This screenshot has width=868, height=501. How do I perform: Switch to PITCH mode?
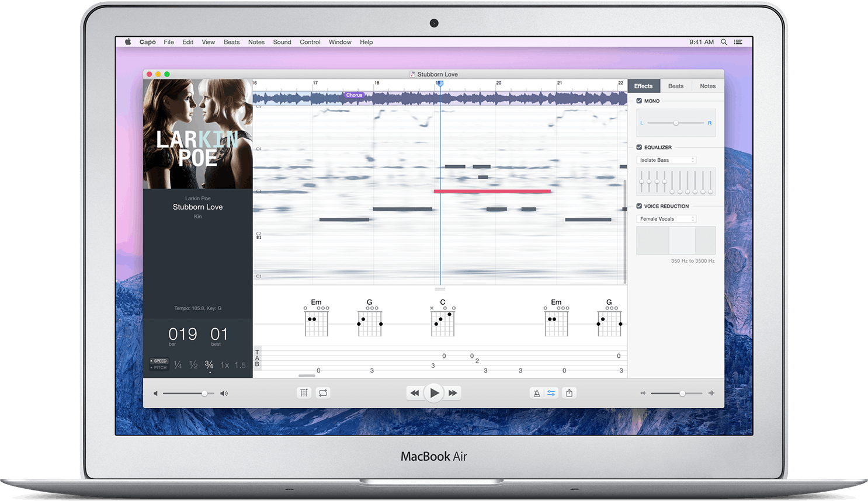[x=159, y=367]
